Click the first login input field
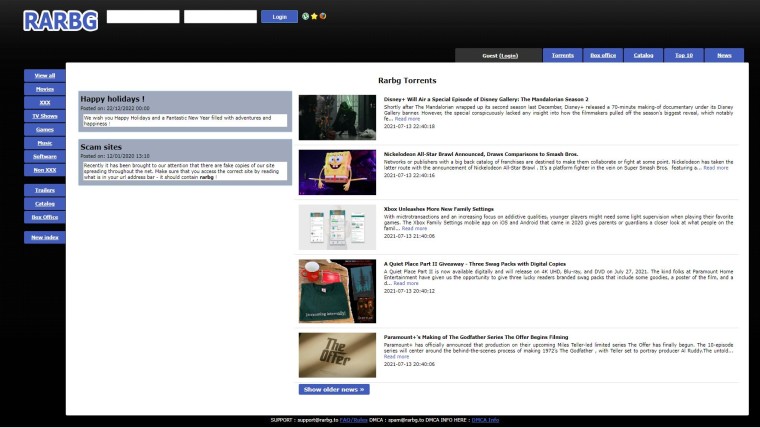This screenshot has width=760, height=428. (143, 17)
